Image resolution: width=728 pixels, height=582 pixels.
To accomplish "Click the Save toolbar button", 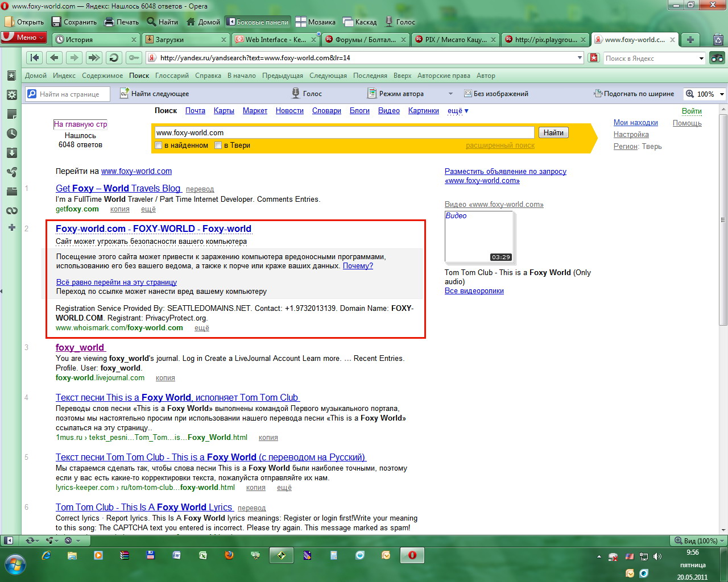I will click(x=75, y=22).
